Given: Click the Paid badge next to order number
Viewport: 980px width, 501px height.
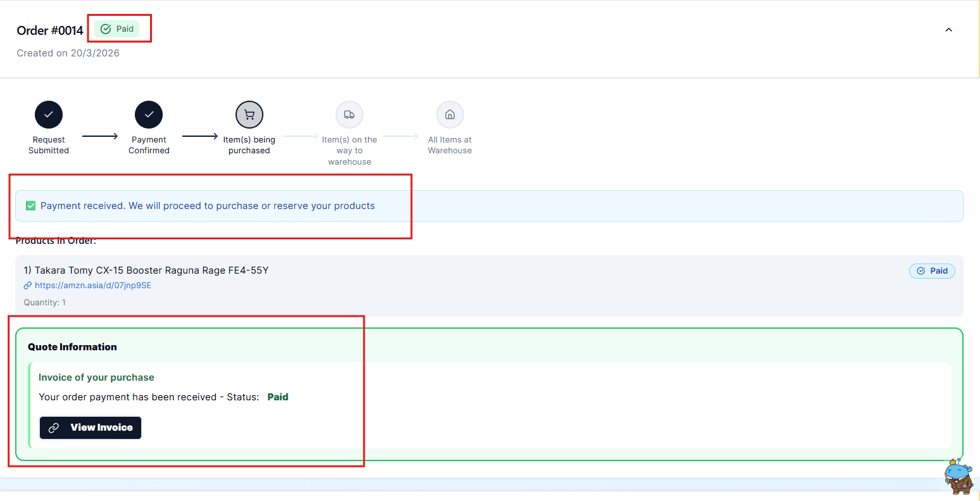Looking at the screenshot, I should click(x=117, y=29).
